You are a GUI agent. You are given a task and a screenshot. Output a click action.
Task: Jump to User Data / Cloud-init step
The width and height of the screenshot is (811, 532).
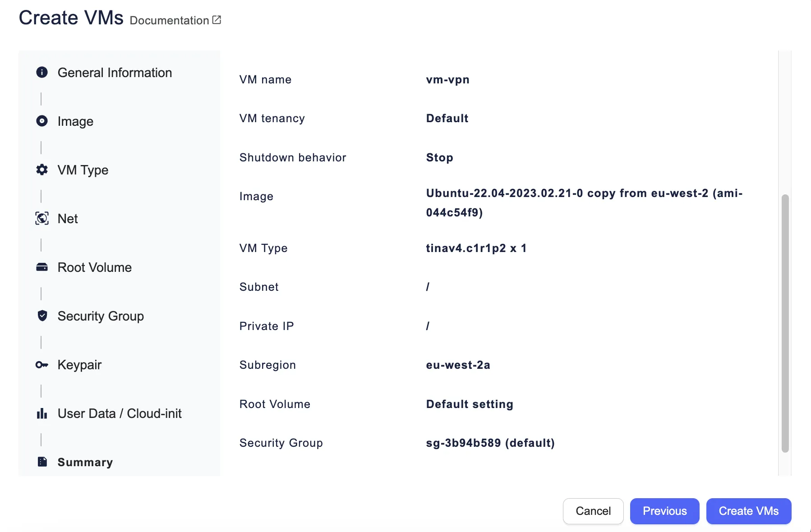120,413
